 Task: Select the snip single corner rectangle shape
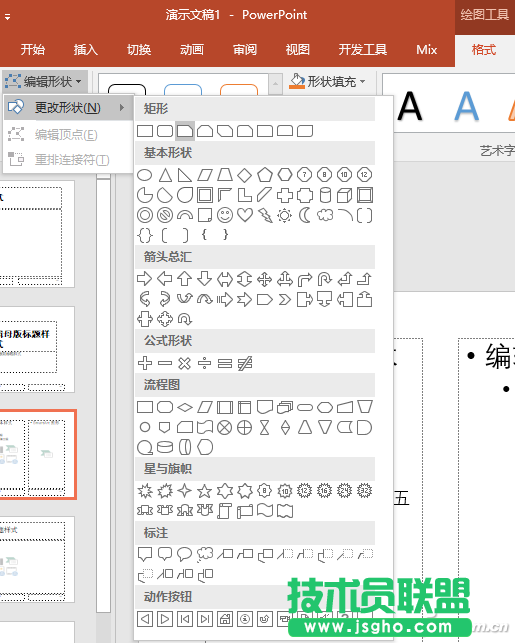pos(185,131)
